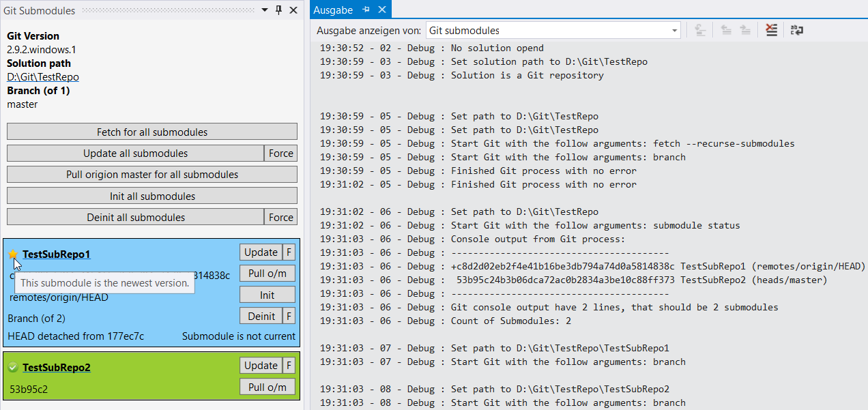Toggle word wrap icon in output toolbar
Viewport: 868px width, 410px height.
click(796, 30)
